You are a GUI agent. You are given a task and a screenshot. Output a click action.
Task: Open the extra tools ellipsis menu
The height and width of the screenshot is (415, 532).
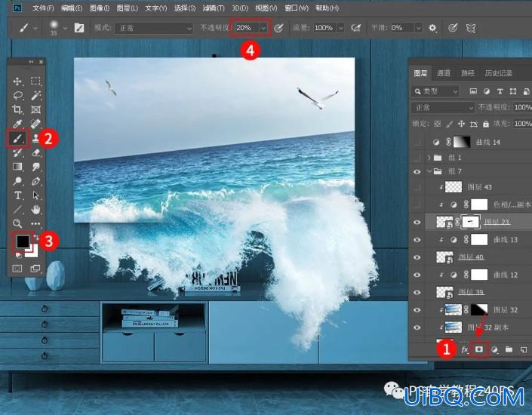coord(35,223)
